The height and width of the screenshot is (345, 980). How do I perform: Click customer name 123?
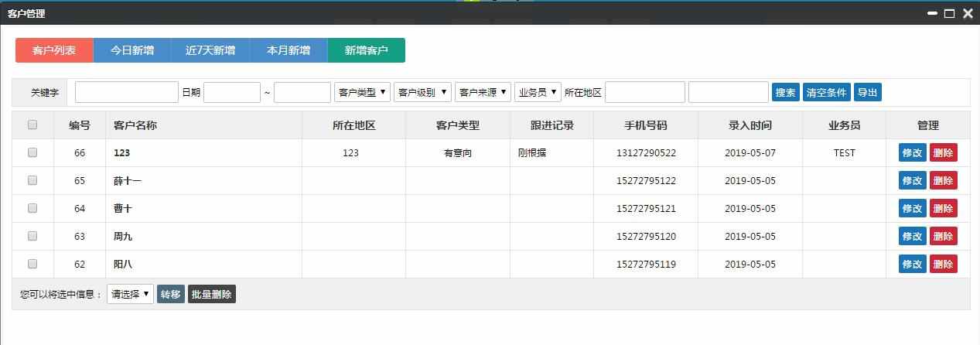[x=121, y=153]
